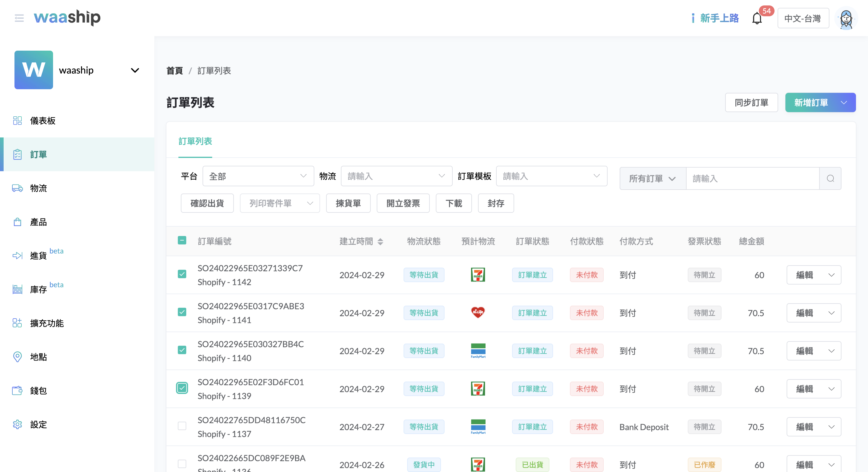Check order Shopify - 1137 checkbox
This screenshot has width=868, height=472.
click(x=182, y=426)
